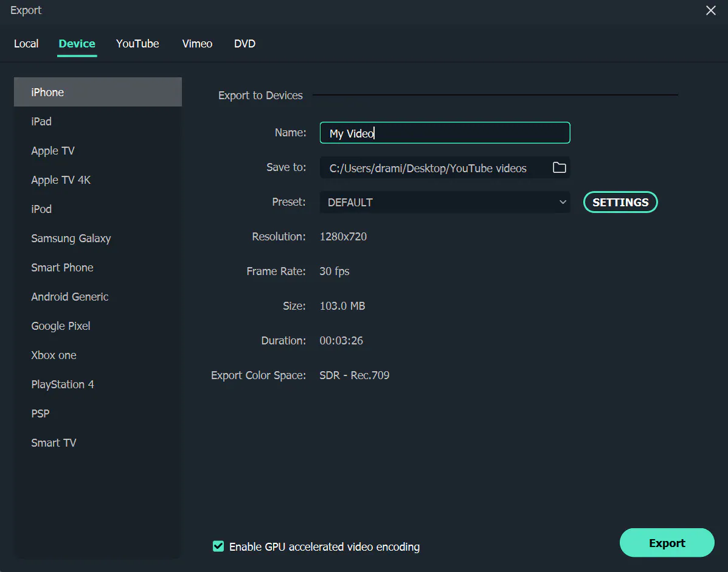The height and width of the screenshot is (572, 728).
Task: Switch to the Local tab
Action: click(x=26, y=44)
